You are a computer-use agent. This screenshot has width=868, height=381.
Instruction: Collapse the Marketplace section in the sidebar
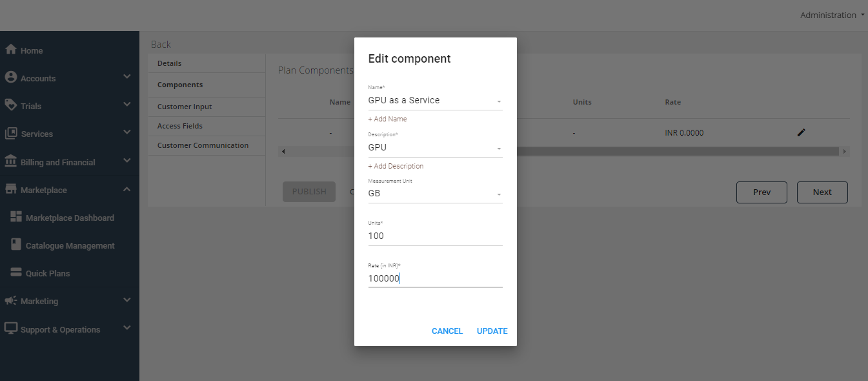click(126, 189)
